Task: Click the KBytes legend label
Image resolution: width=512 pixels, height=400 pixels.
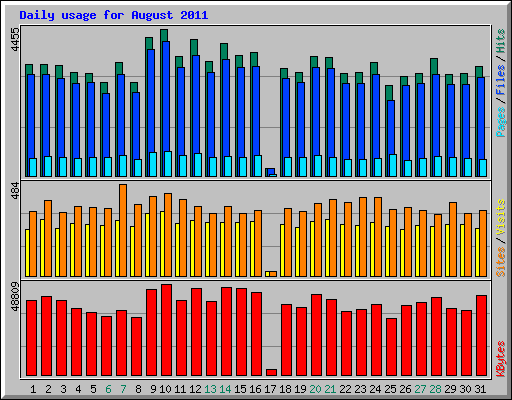Action: coord(501,359)
